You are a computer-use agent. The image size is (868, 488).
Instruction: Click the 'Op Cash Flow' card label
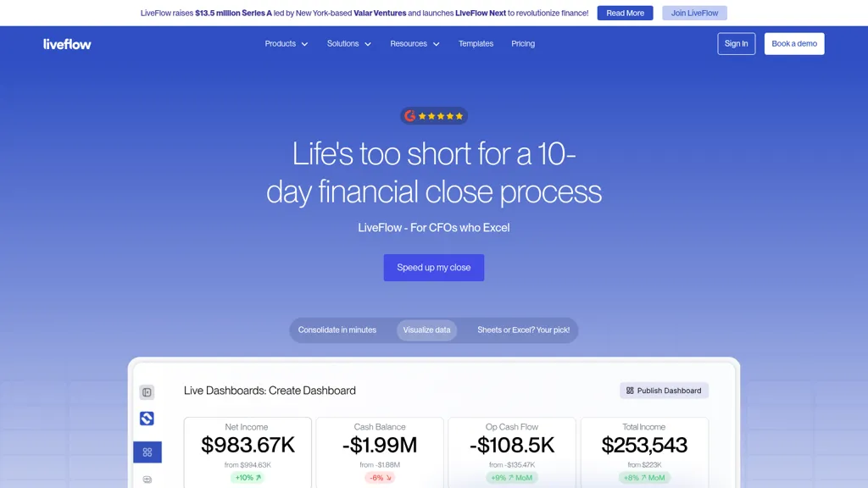pyautogui.click(x=512, y=427)
